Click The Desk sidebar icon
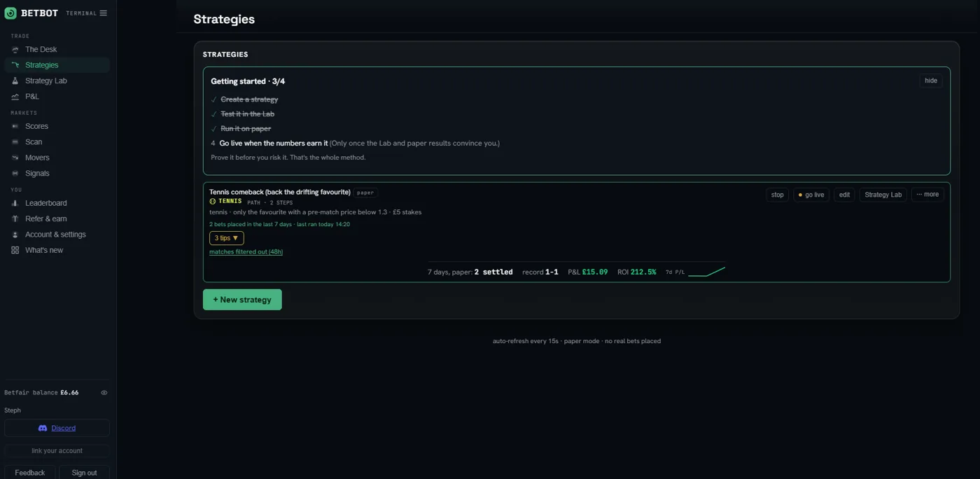Screen dimensions: 980x479 [15, 50]
